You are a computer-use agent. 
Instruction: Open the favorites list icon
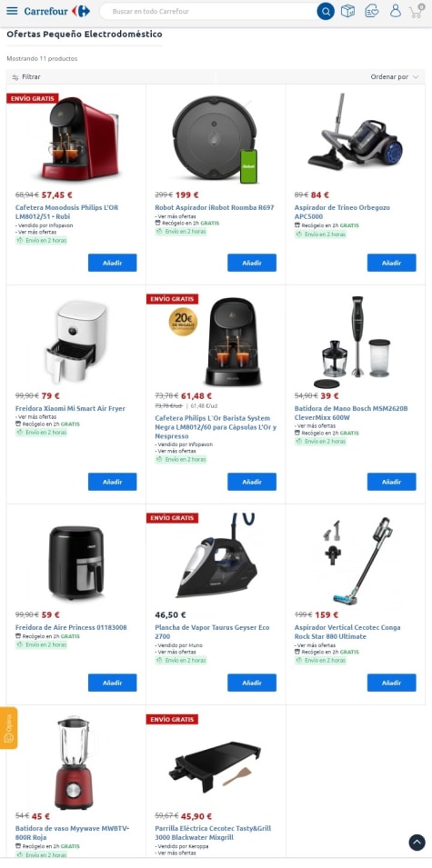tap(372, 11)
